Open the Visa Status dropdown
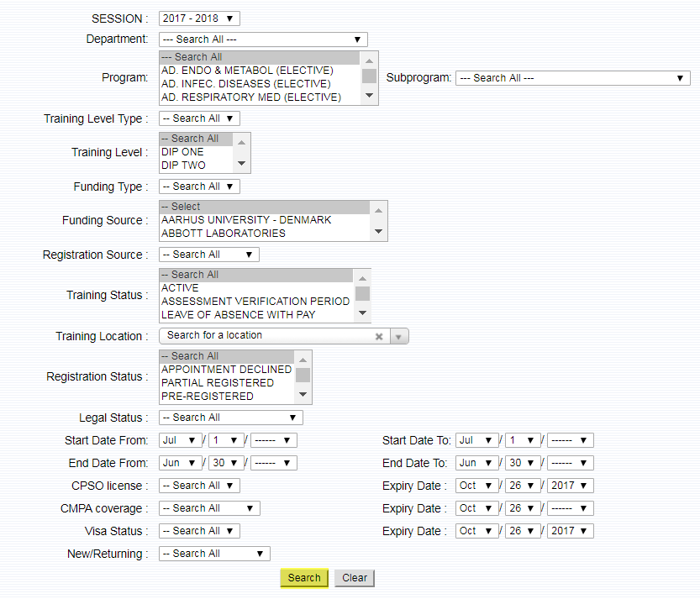The width and height of the screenshot is (700, 599). click(x=199, y=531)
